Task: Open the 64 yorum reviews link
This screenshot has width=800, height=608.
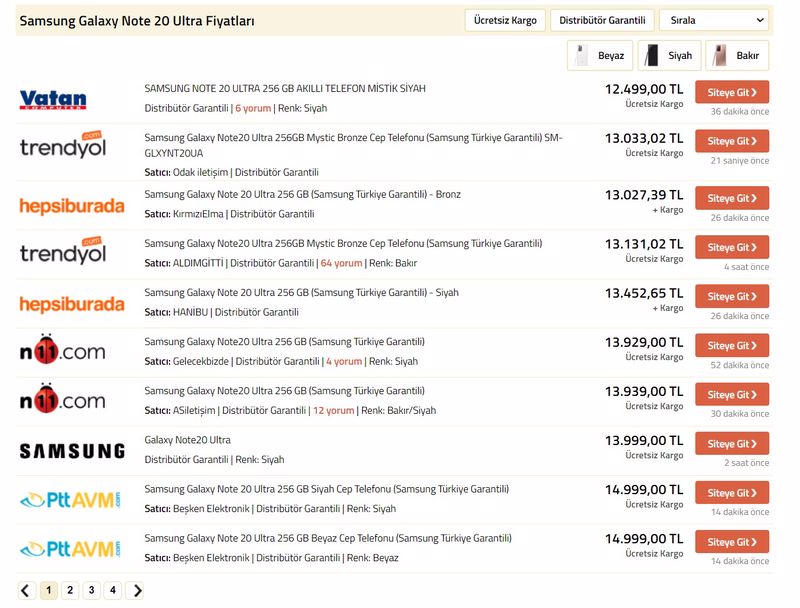Action: tap(341, 263)
